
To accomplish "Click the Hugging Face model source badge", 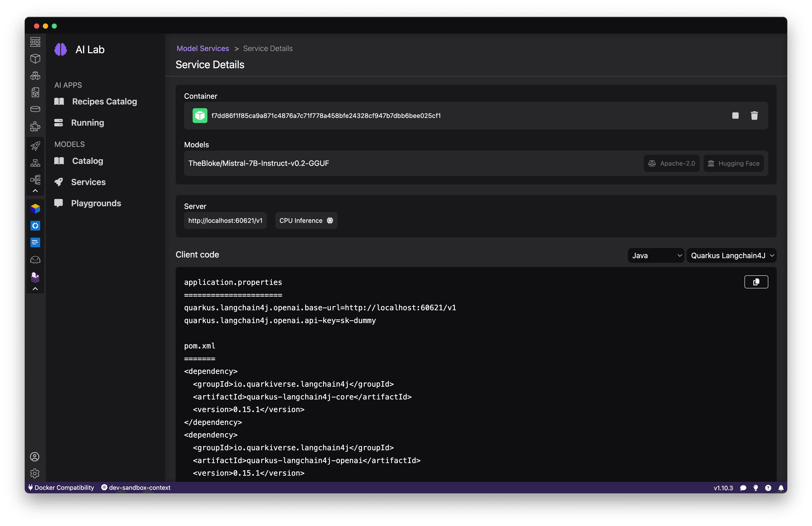I will point(733,163).
